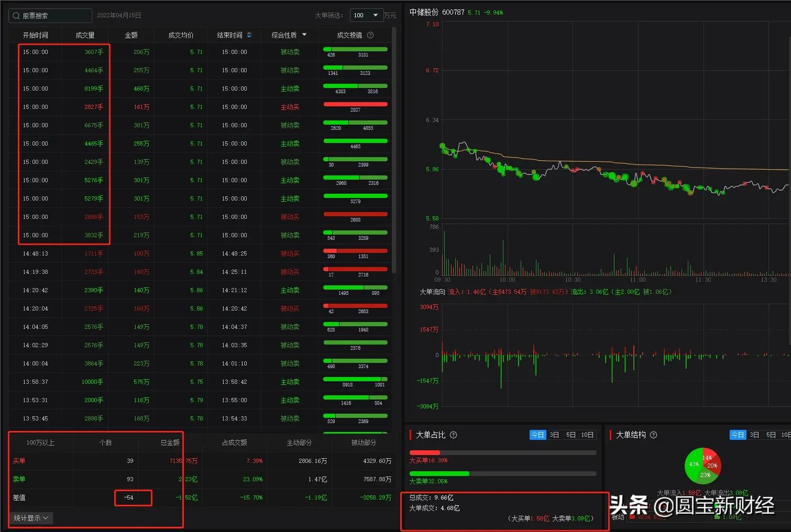Sort the table by 开始时间 column header
Image resolution: width=791 pixels, height=532 pixels.
36,35
